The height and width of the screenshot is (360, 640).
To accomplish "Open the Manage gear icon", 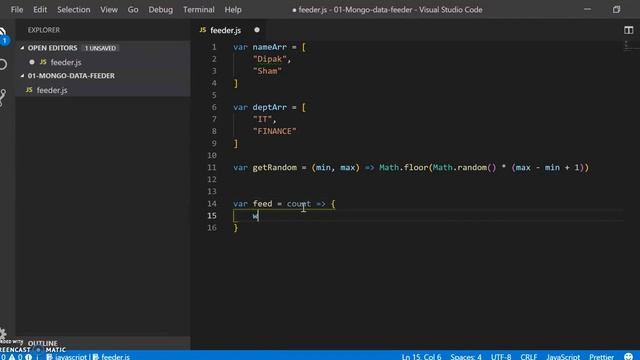I will point(3,334).
